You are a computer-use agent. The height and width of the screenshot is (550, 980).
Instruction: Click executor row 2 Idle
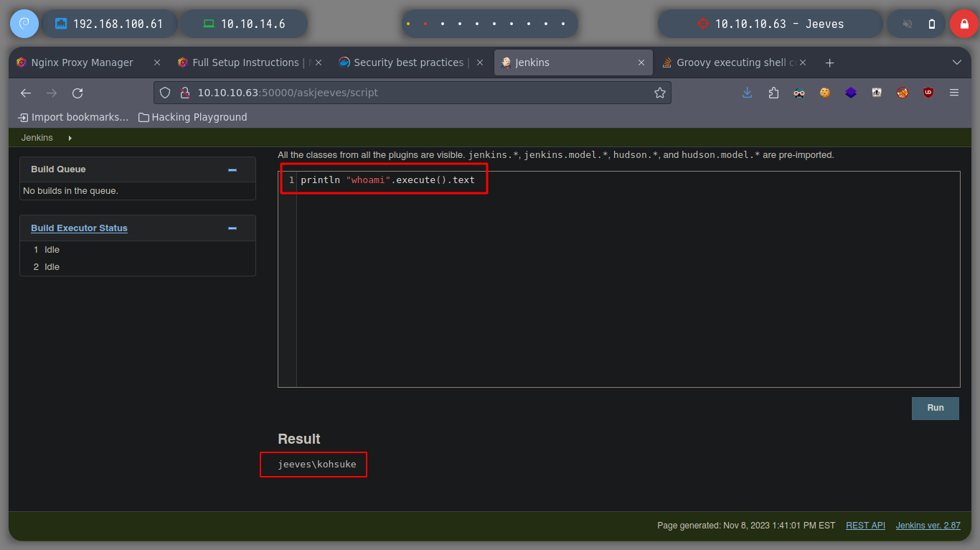[x=138, y=267]
